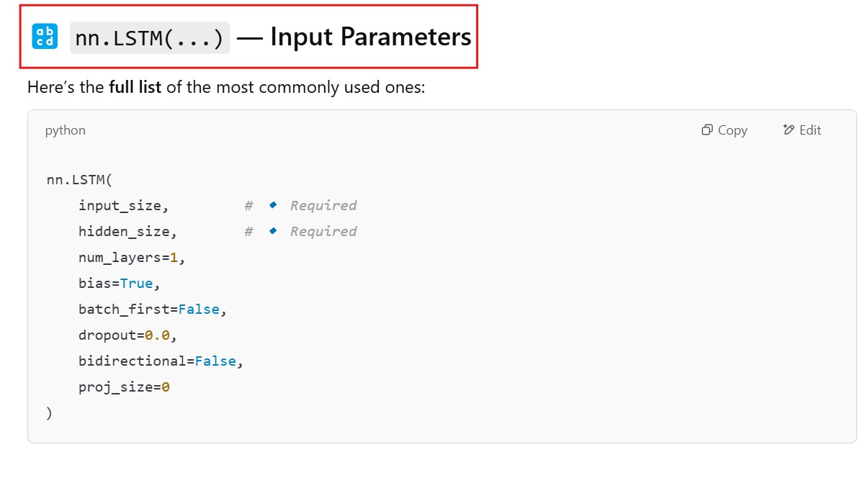Click the blue abcd icon in the heading
868x483 pixels.
pos(45,36)
